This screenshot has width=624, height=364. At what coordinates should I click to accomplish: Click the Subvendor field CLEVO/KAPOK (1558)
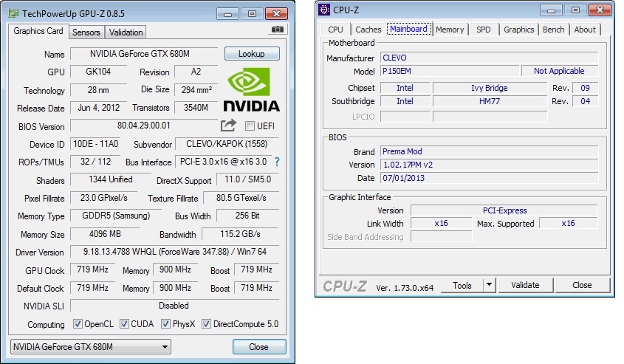[227, 144]
